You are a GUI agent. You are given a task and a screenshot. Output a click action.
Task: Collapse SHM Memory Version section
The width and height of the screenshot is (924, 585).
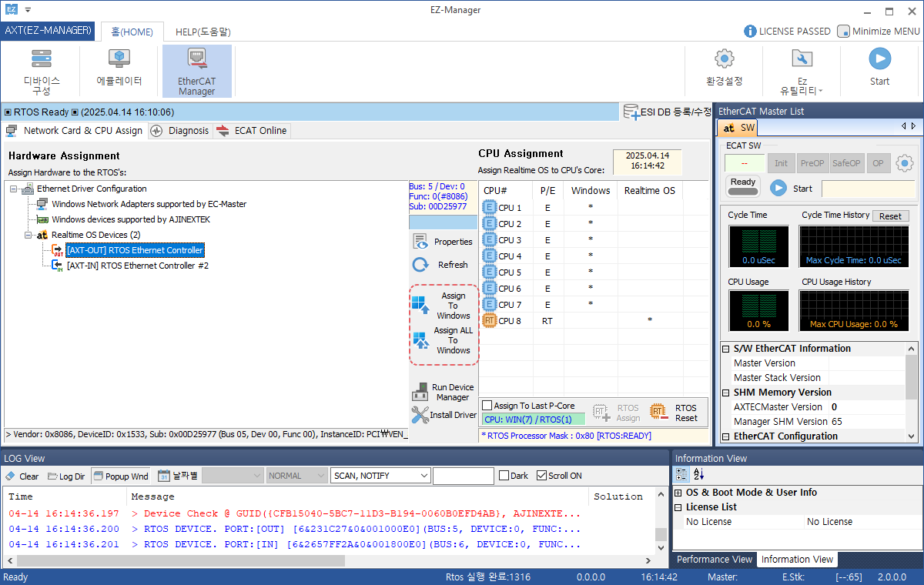pos(725,393)
